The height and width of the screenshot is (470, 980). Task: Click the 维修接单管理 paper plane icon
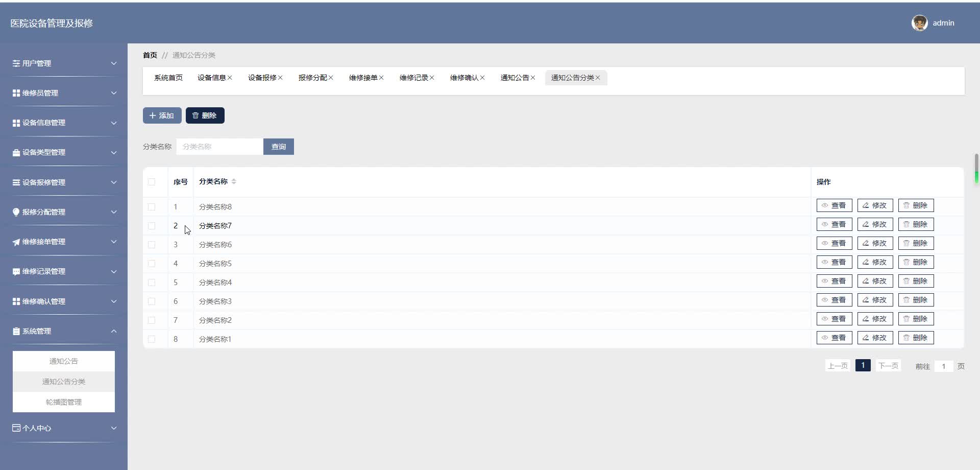tap(16, 242)
